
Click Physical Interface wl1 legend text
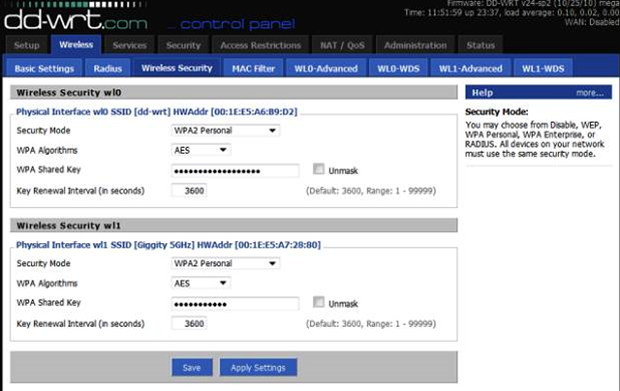tap(168, 245)
